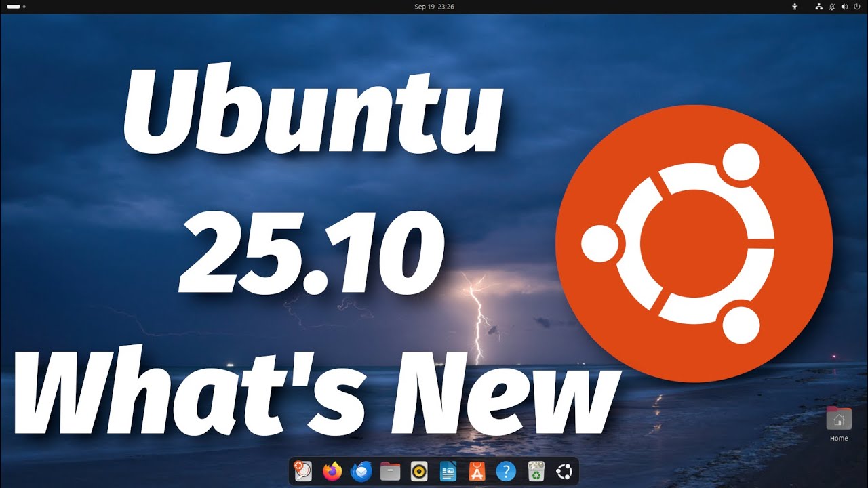Open the clock showing Sep 19 23:26
This screenshot has height=488, width=868.
pyautogui.click(x=434, y=6)
